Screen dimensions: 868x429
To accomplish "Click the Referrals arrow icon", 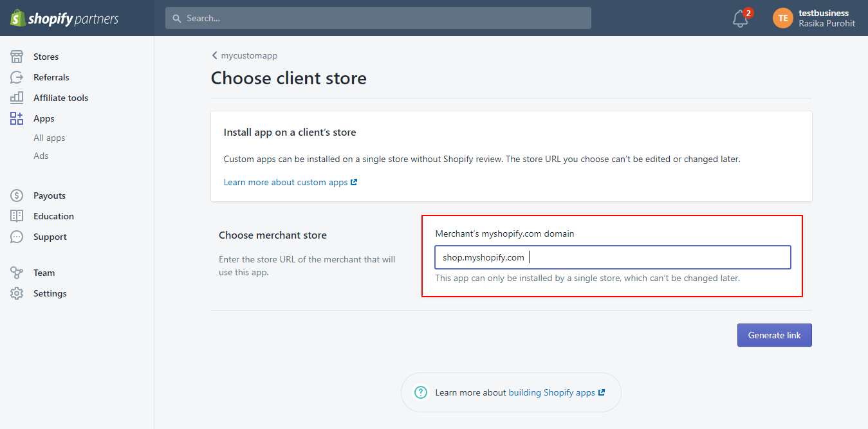I will [x=17, y=77].
